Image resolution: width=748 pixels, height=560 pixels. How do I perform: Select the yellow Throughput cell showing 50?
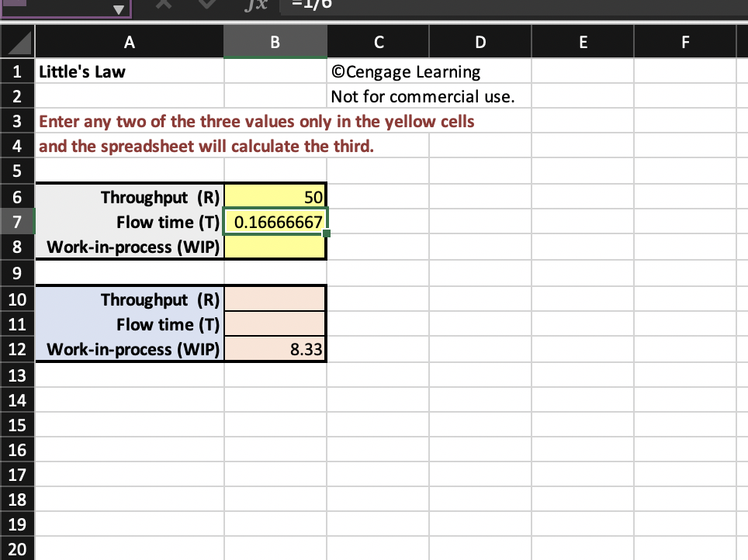[x=275, y=197]
